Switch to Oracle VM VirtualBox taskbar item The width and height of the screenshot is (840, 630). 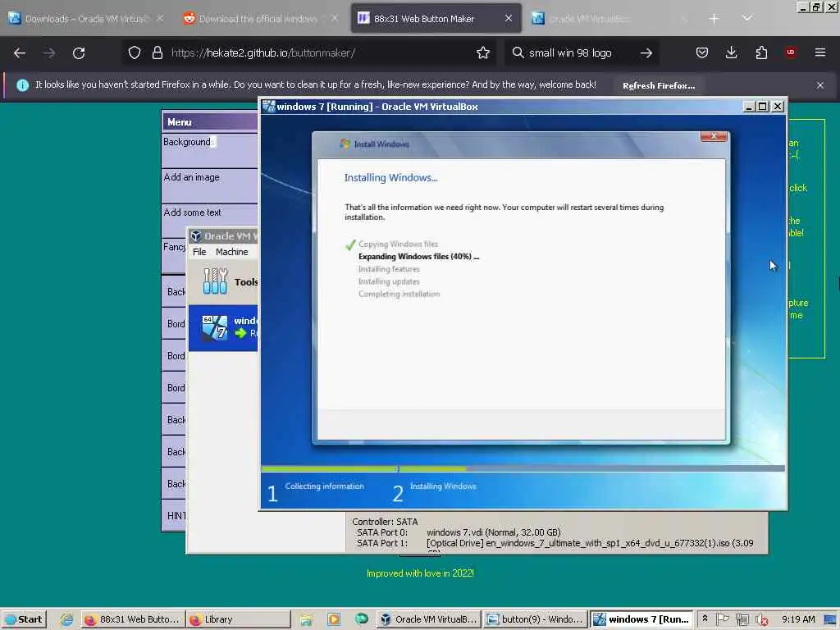pos(428,619)
